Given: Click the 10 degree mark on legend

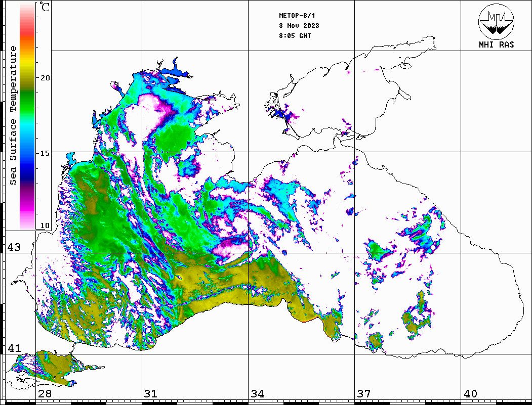Looking at the screenshot, I should coord(45,226).
